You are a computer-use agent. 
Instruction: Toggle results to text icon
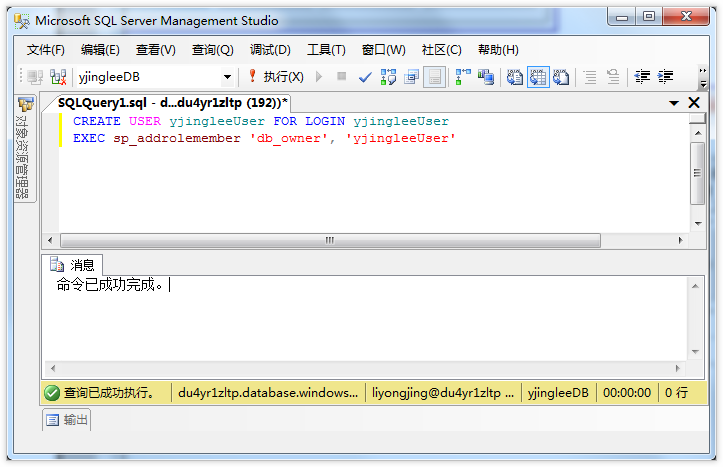[515, 77]
